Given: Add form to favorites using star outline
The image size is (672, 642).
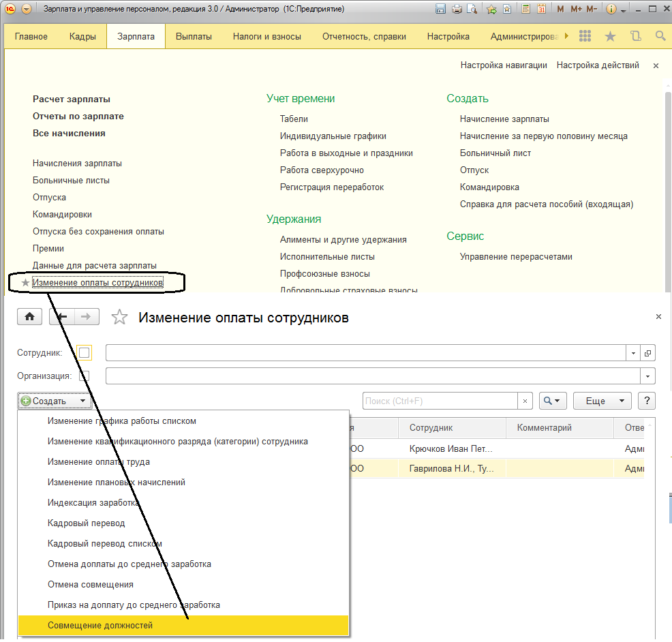Looking at the screenshot, I should point(119,317).
